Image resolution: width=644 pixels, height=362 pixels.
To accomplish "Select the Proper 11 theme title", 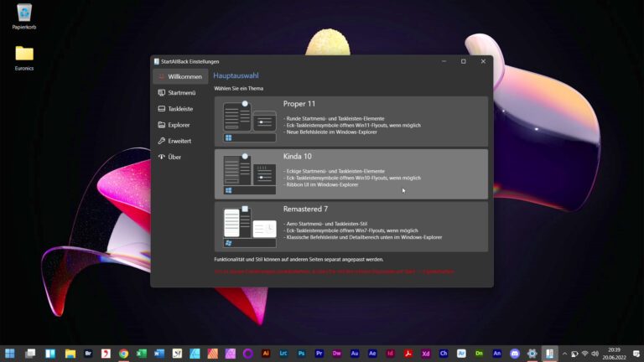I will (x=299, y=104).
